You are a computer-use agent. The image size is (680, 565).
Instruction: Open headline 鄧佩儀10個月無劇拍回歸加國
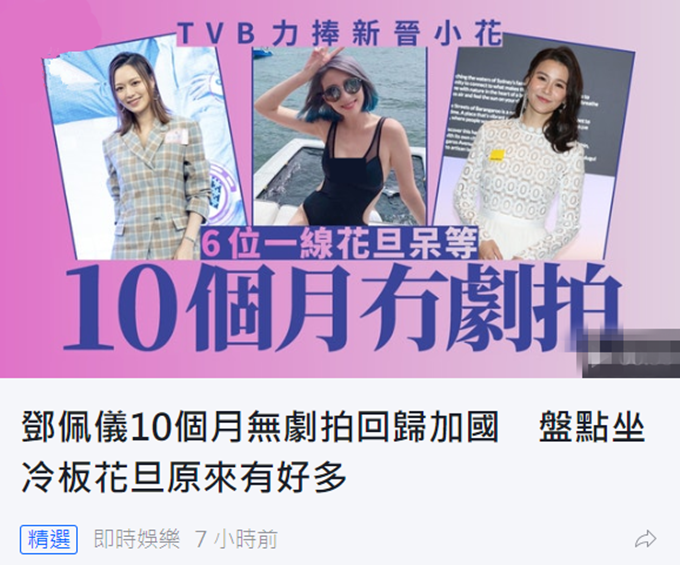260,428
